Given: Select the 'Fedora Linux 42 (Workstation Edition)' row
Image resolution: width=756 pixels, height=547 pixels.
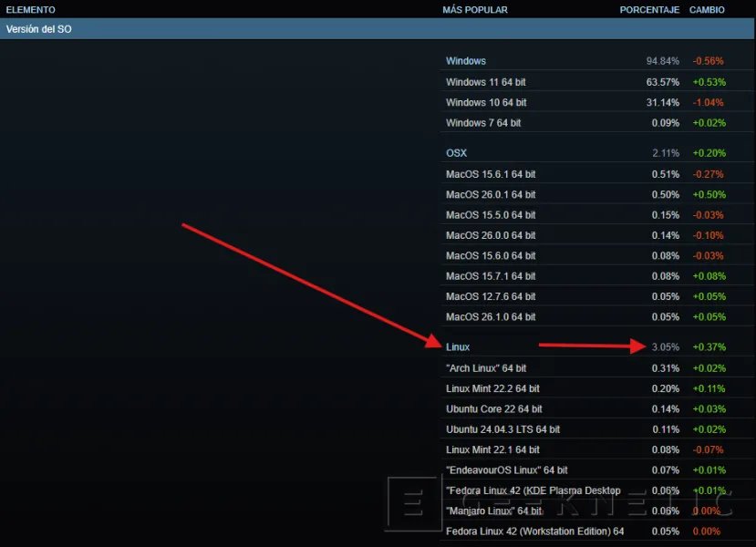Looking at the screenshot, I should click(x=597, y=532).
